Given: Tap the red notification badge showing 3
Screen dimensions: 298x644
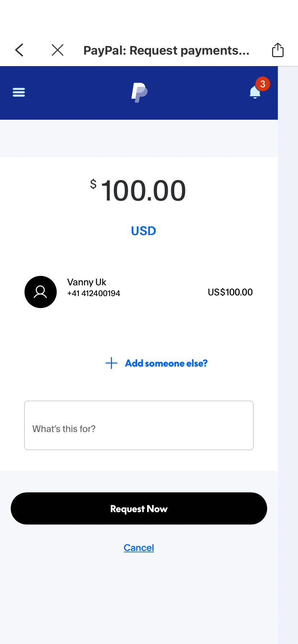Looking at the screenshot, I should (x=263, y=84).
